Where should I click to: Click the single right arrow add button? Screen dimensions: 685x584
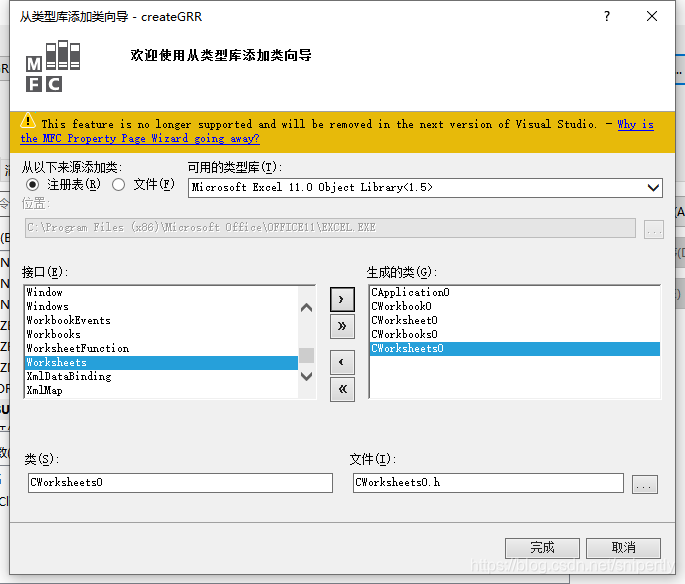pos(342,299)
